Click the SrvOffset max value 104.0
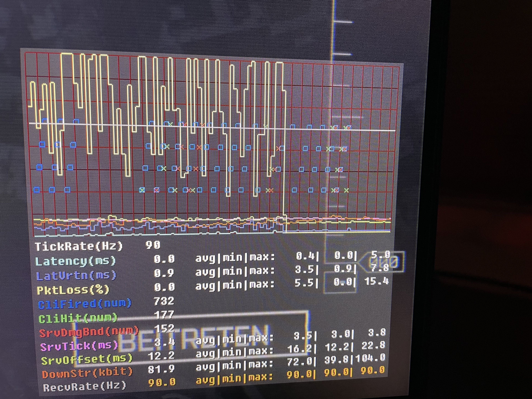 pyautogui.click(x=370, y=358)
